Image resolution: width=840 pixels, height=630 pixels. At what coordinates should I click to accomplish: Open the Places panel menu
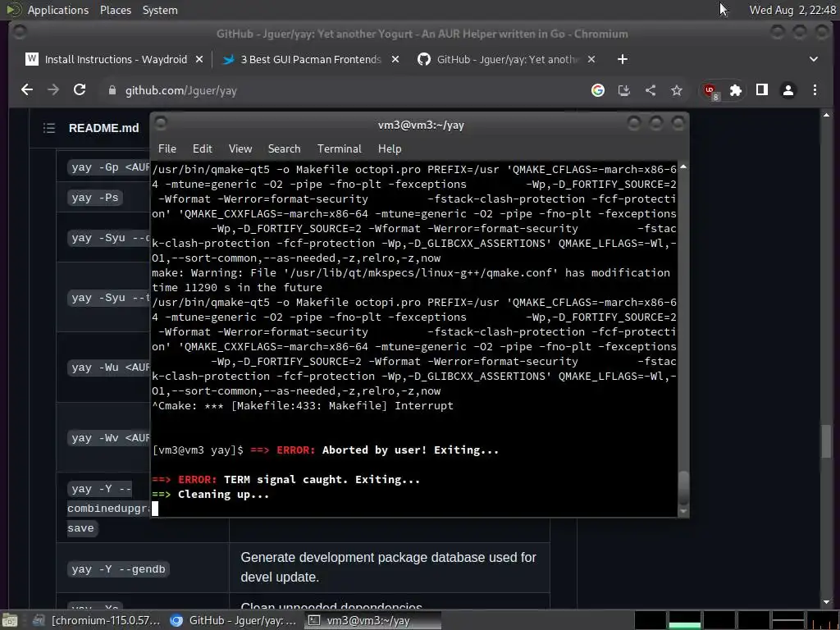[115, 10]
